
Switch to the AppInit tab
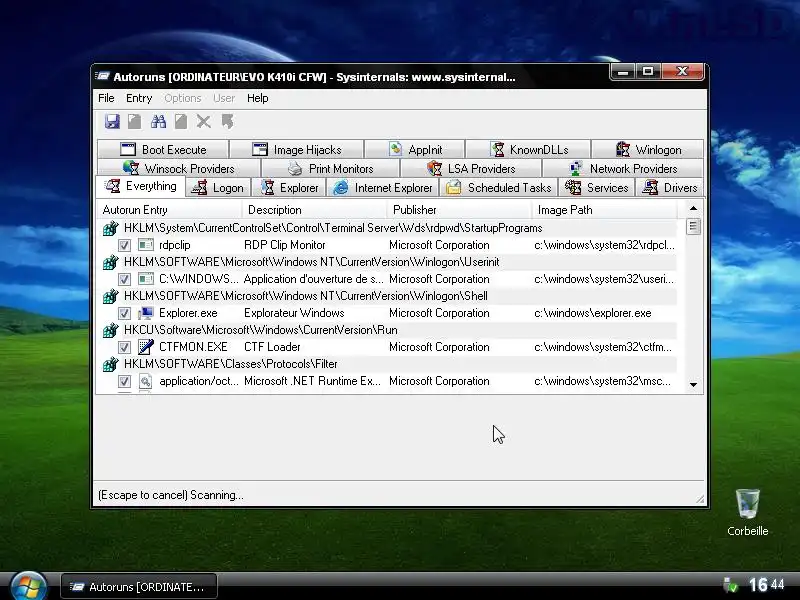(x=415, y=149)
